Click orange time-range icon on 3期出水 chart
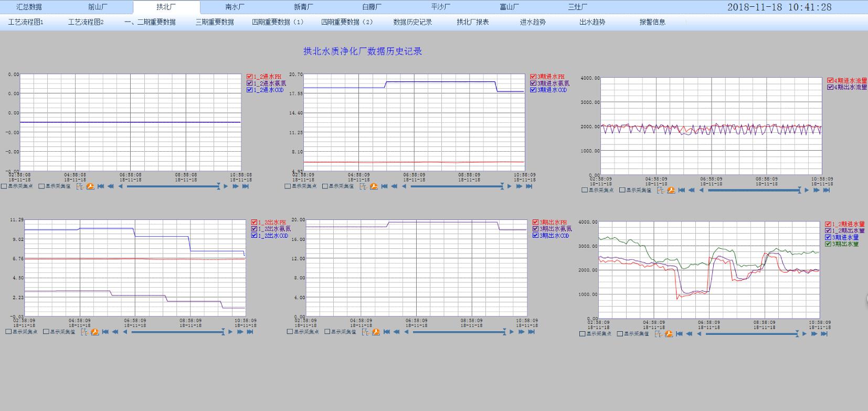This screenshot has height=411, width=868. pos(376,332)
